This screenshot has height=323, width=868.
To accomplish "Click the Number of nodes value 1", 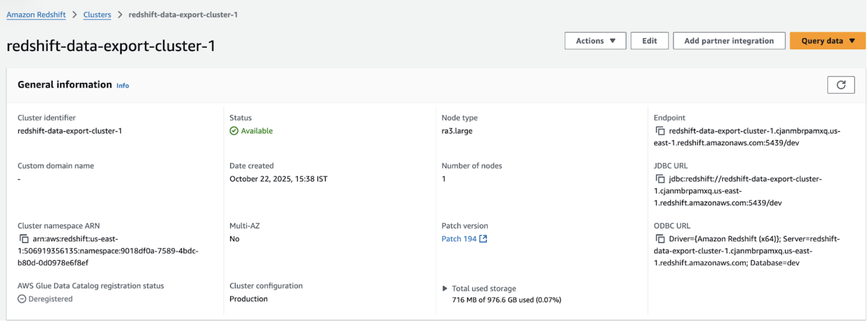I will (443, 179).
